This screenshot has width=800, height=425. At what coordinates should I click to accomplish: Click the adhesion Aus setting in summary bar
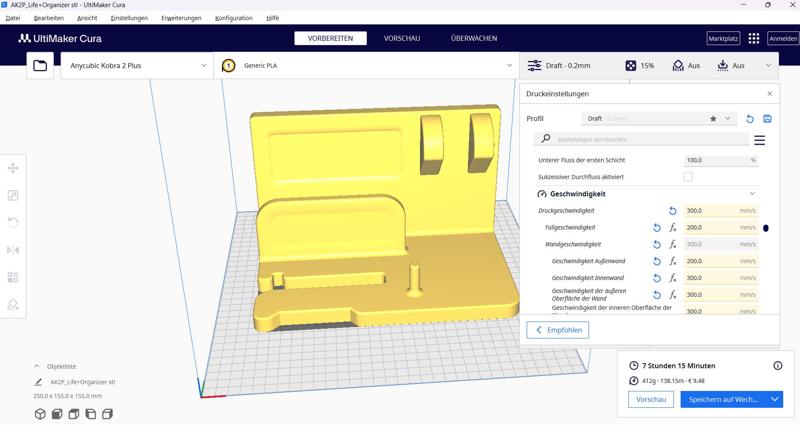coord(731,66)
